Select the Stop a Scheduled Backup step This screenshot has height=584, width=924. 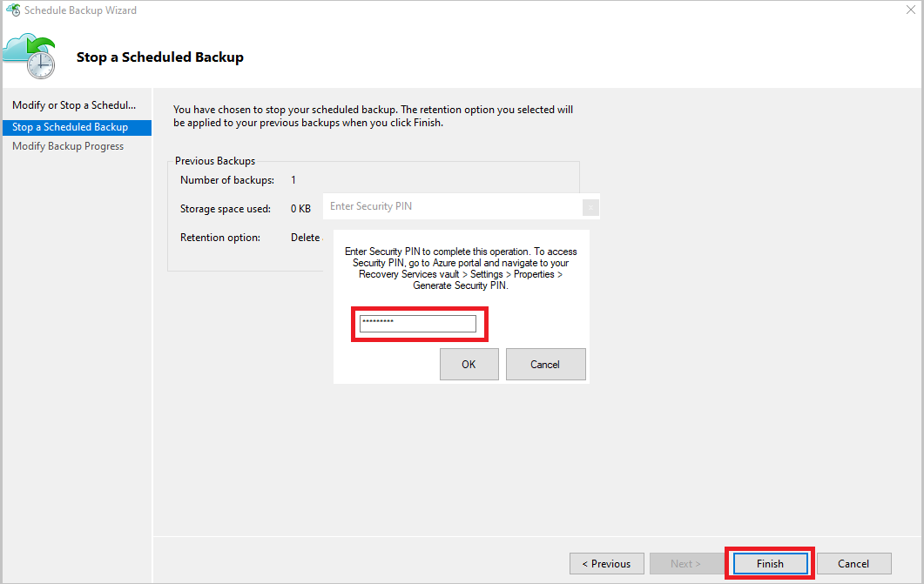77,126
